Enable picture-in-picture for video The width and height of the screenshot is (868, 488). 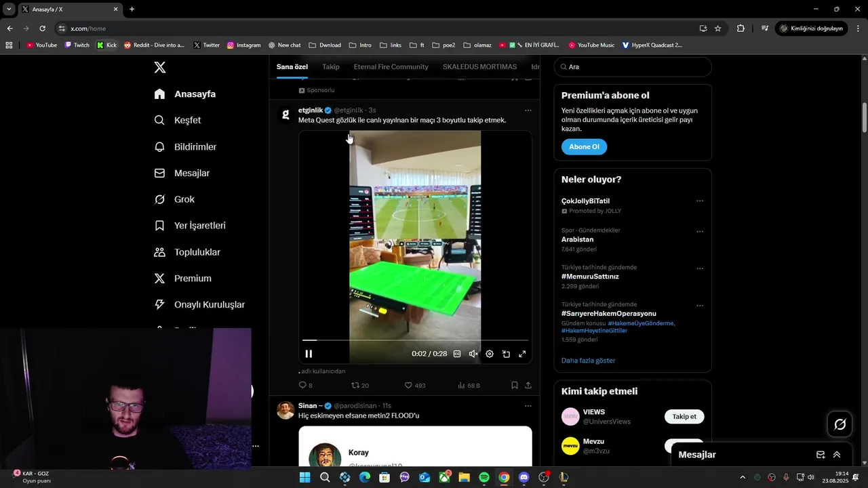point(506,354)
